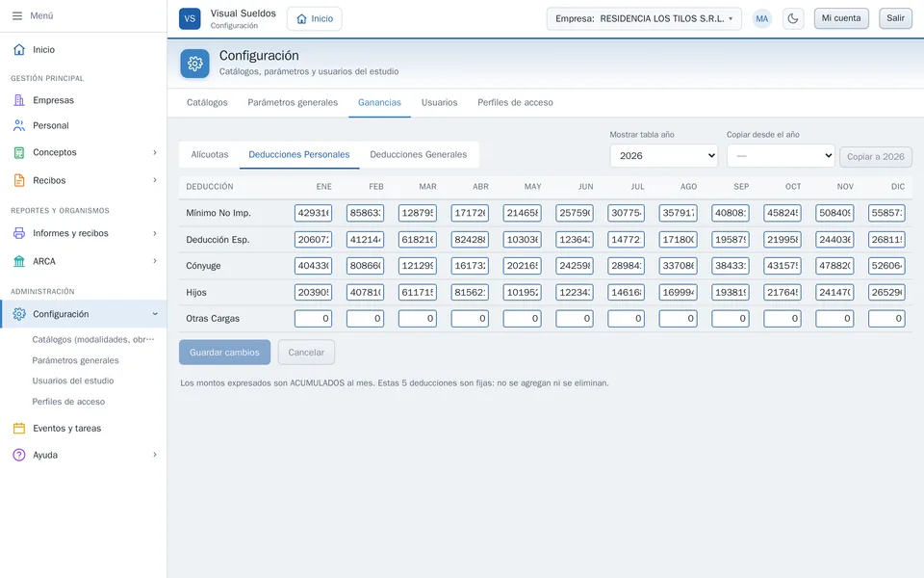Image resolution: width=924 pixels, height=578 pixels.
Task: Open the Perfiles de acceso tab
Action: pyautogui.click(x=515, y=103)
